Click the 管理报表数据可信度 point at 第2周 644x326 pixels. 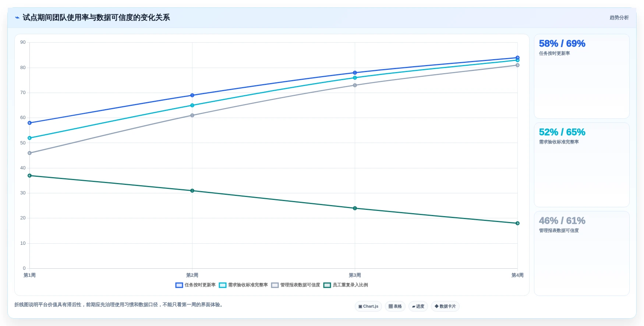pyautogui.click(x=192, y=115)
